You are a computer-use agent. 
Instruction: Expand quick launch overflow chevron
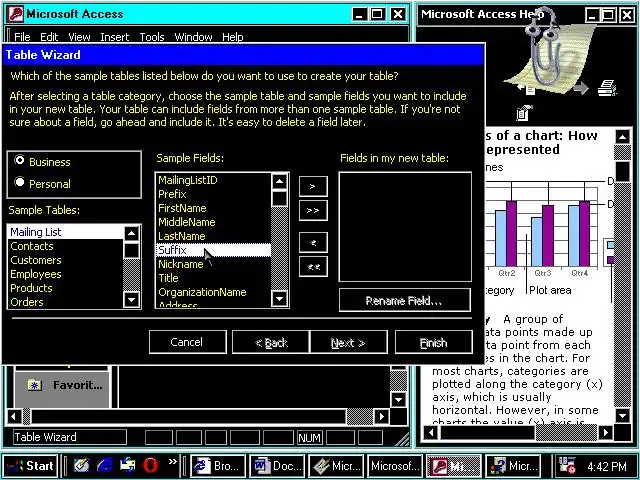tap(172, 462)
